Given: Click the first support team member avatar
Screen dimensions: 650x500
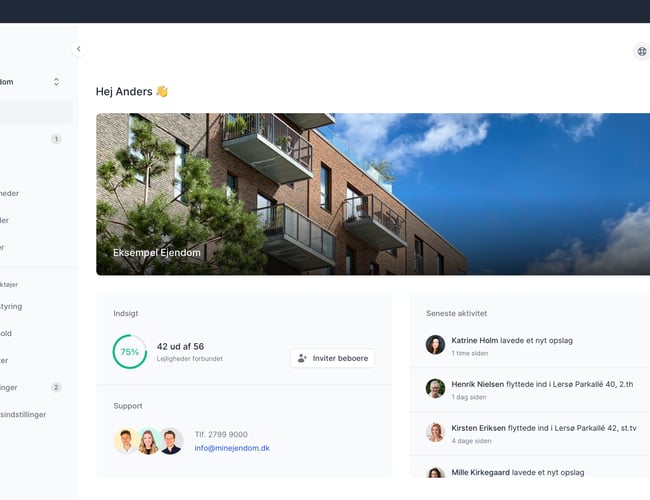Looking at the screenshot, I should [125, 441].
